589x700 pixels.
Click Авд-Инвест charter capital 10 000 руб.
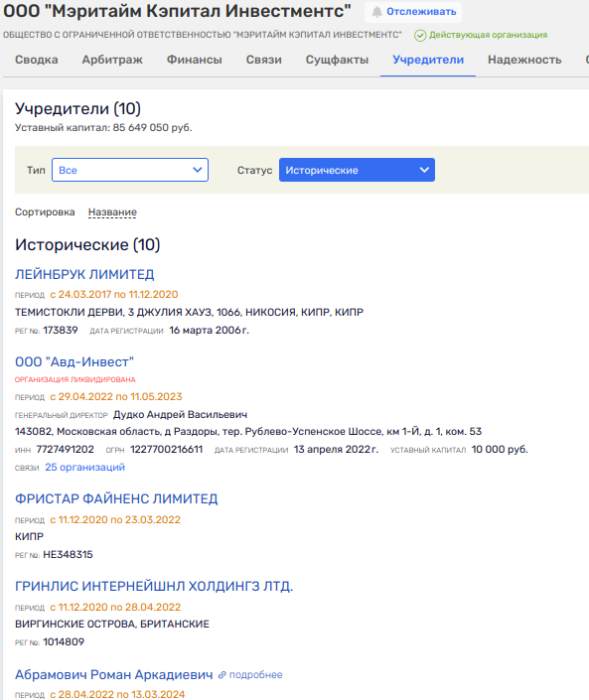click(500, 450)
